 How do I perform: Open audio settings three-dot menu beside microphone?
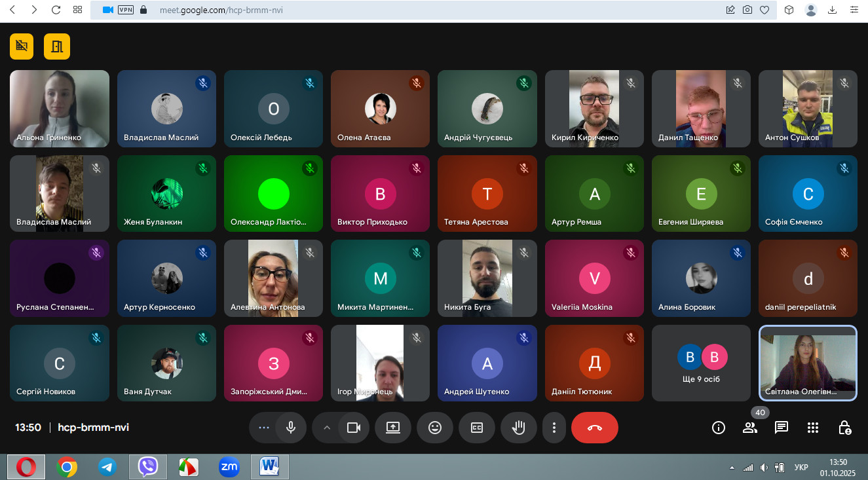(264, 428)
